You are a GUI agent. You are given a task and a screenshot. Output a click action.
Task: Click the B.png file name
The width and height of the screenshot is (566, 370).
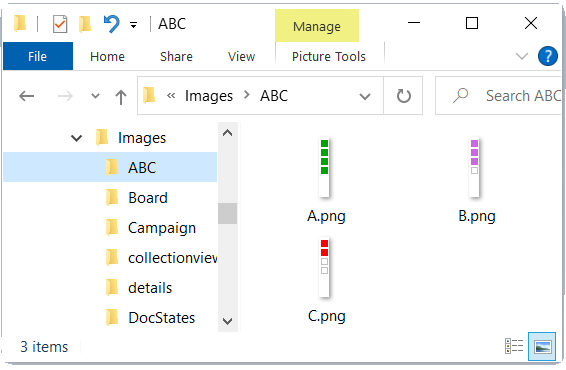476,217
